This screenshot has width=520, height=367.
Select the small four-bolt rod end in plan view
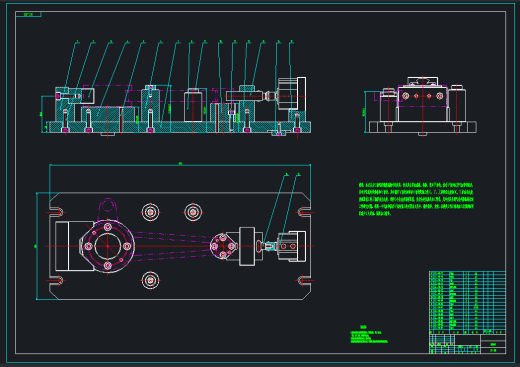223,246
